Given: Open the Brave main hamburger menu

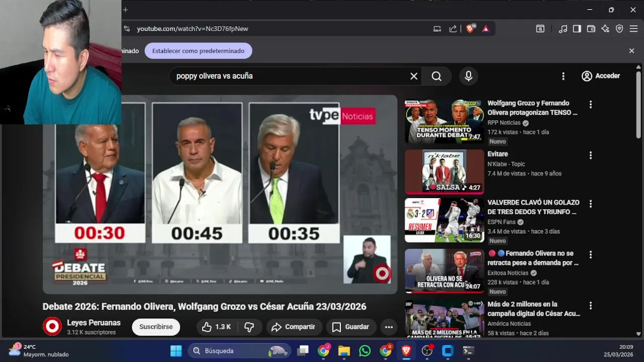Looking at the screenshot, I should click(633, 29).
